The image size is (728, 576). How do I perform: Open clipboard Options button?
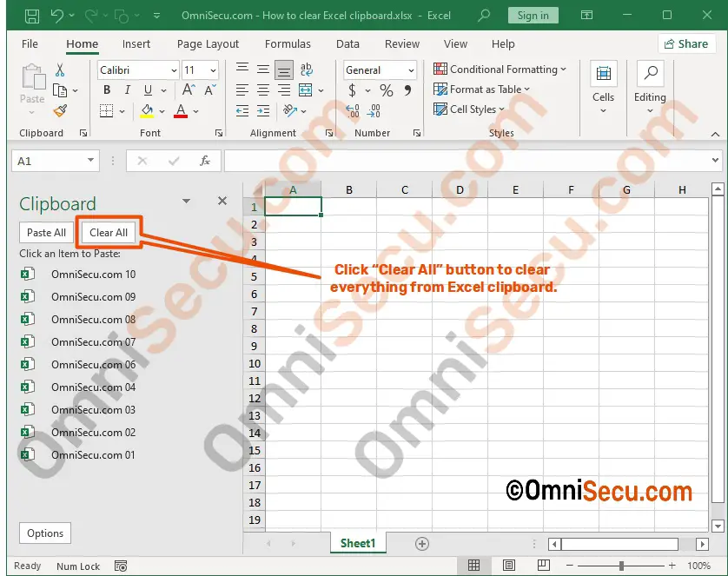[x=45, y=533]
